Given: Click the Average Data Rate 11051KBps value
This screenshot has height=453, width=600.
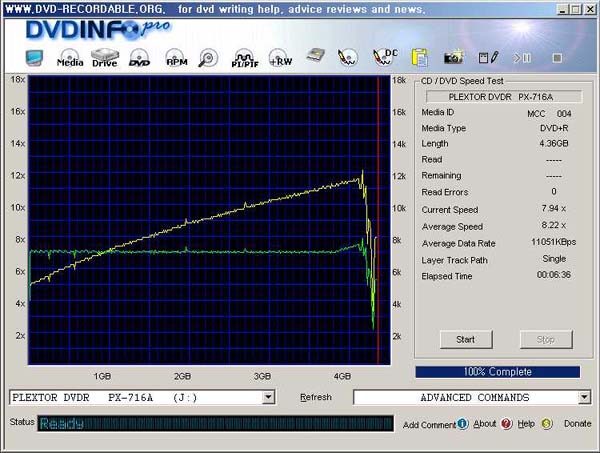Looking at the screenshot, I should pyautogui.click(x=554, y=242).
